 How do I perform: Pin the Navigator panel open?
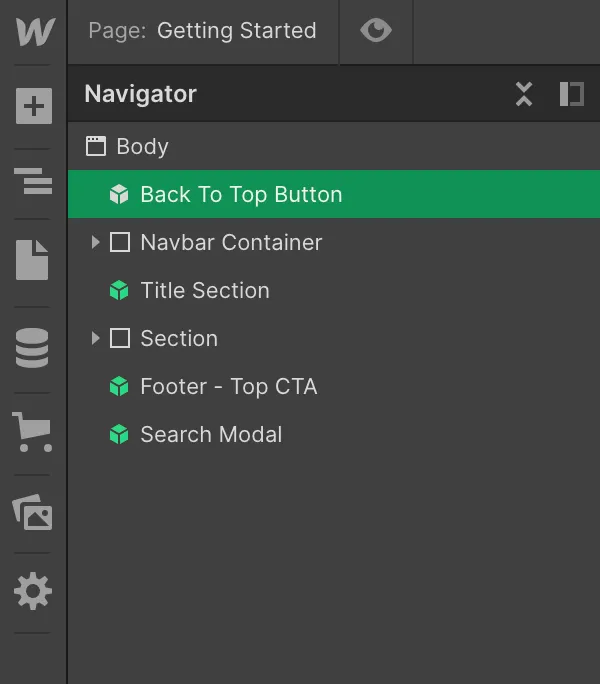tap(571, 94)
